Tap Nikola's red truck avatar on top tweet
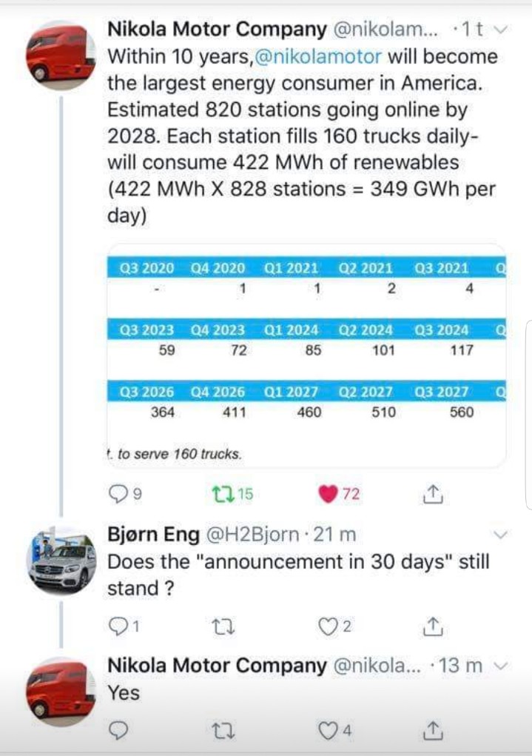The height and width of the screenshot is (756, 532). (x=61, y=56)
